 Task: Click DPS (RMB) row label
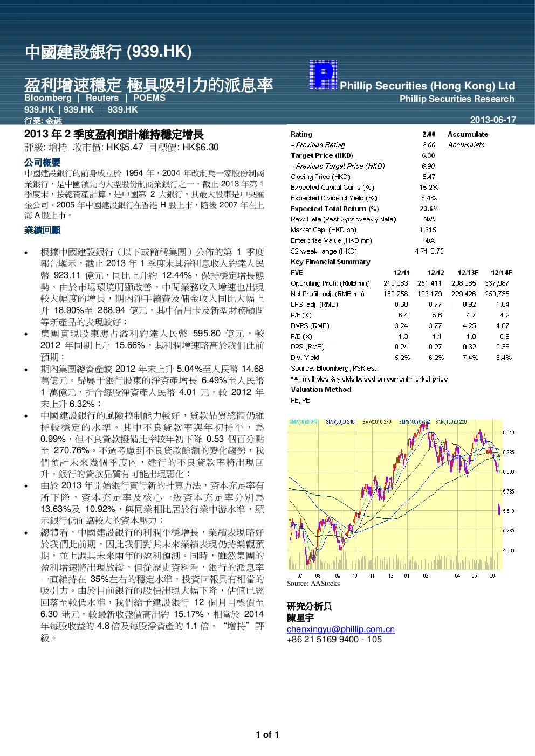coord(307,347)
